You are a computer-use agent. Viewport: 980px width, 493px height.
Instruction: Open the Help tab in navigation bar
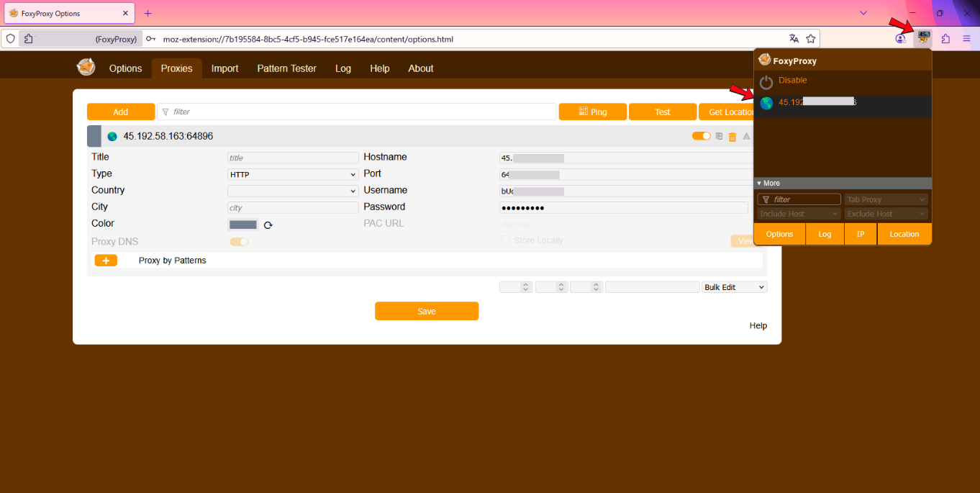click(x=380, y=68)
